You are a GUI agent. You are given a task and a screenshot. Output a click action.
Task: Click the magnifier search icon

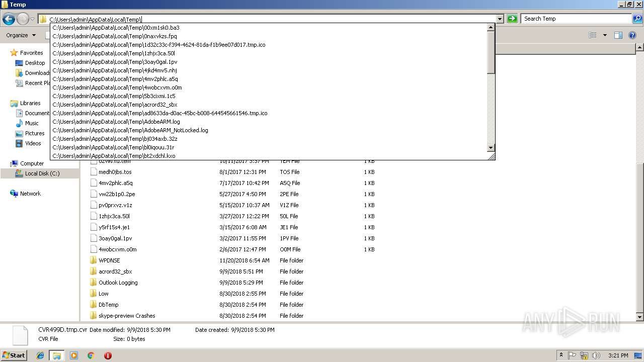(x=637, y=19)
